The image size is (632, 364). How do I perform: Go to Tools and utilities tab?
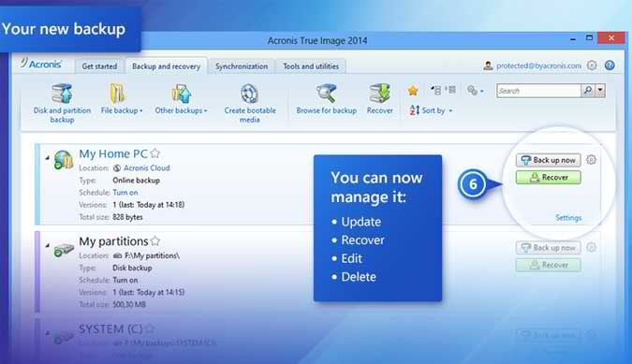tap(311, 66)
